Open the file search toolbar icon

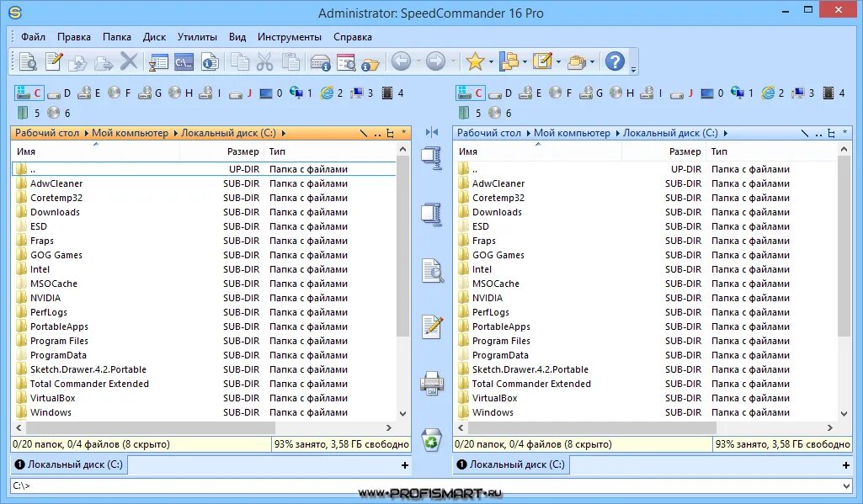346,62
